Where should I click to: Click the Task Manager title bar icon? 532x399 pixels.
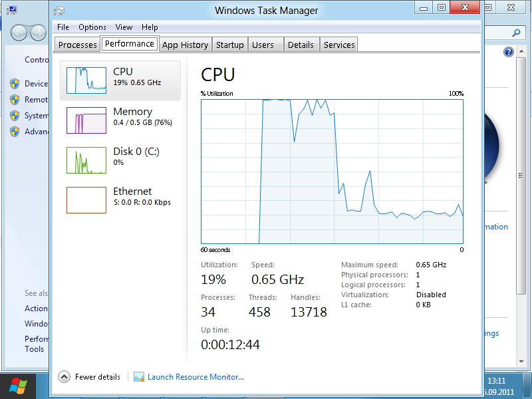click(59, 11)
